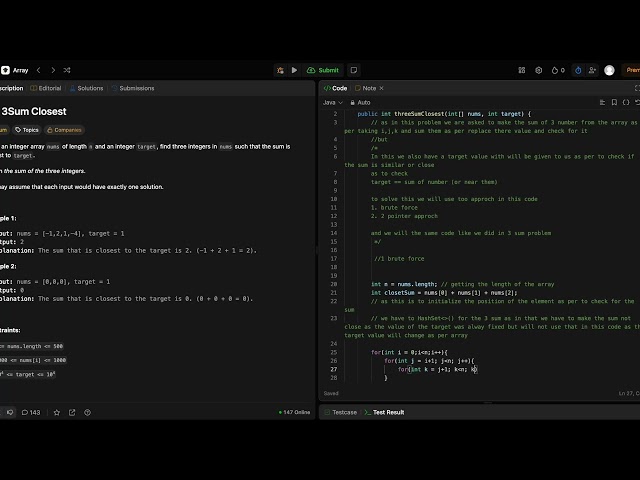This screenshot has width=640, height=480.
Task: Open the user profile avatar
Action: [x=609, y=70]
